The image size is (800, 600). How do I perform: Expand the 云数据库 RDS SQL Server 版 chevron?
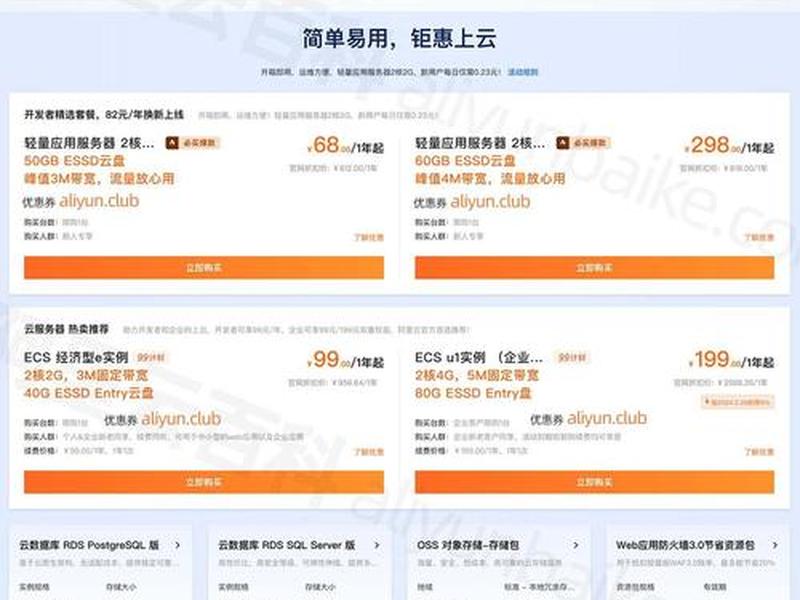pyautogui.click(x=377, y=545)
